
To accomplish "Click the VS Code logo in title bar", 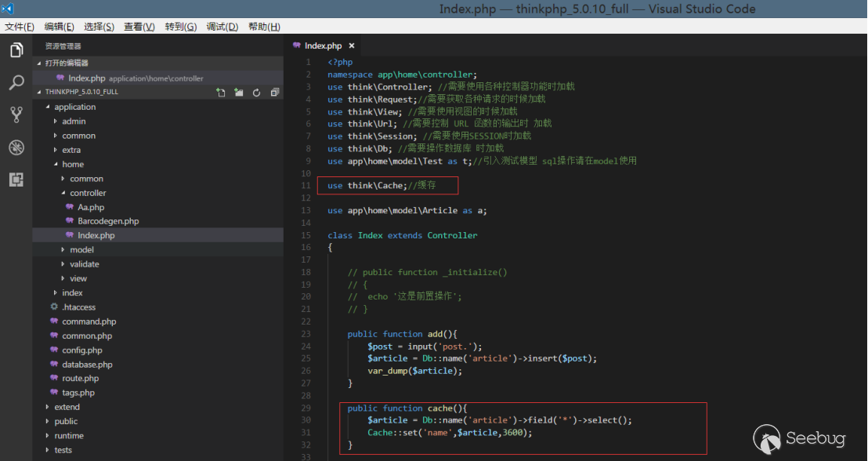I will (x=7, y=9).
